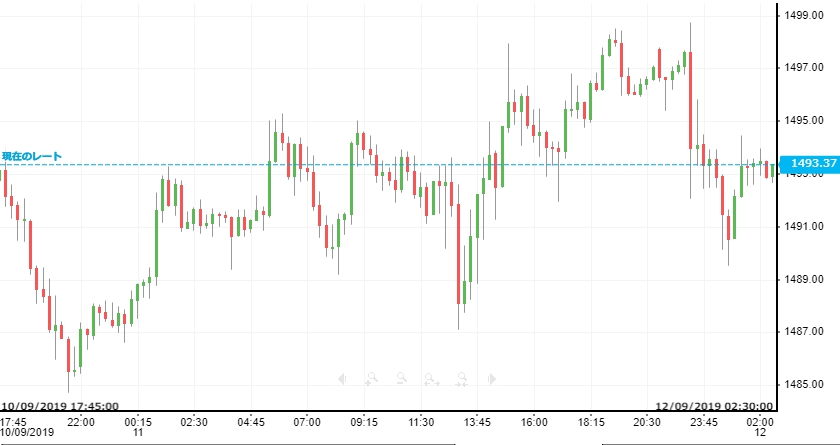Click the 1485.00 price axis label

pyautogui.click(x=805, y=385)
